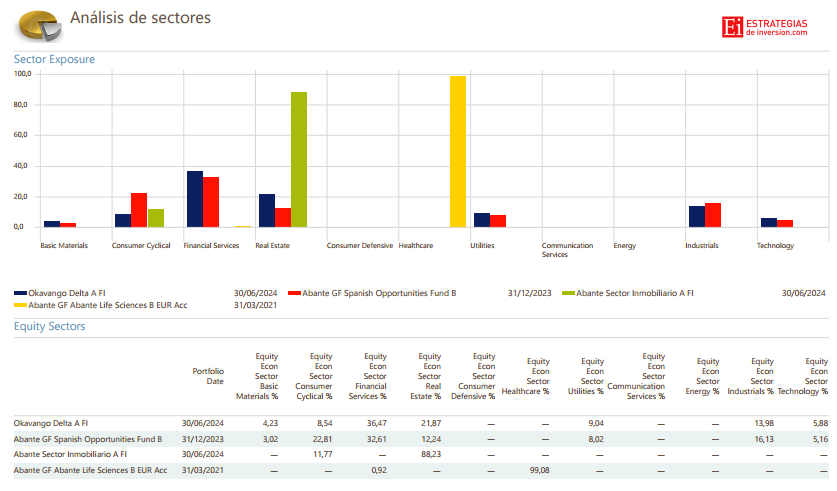This screenshot has height=491, width=837.
Task: Click Abante Sector Inmobiliario A FI row name
Action: [x=70, y=454]
